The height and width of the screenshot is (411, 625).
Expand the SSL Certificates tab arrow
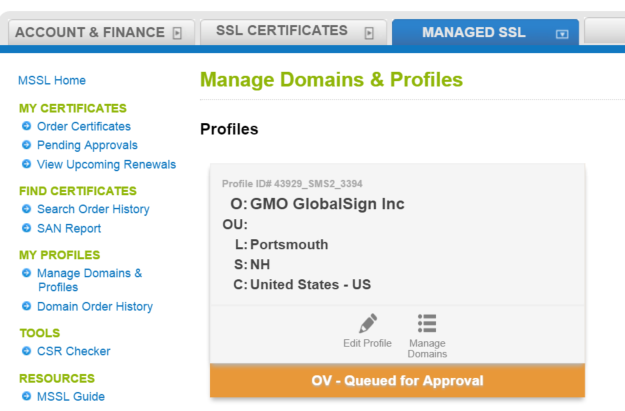[368, 33]
